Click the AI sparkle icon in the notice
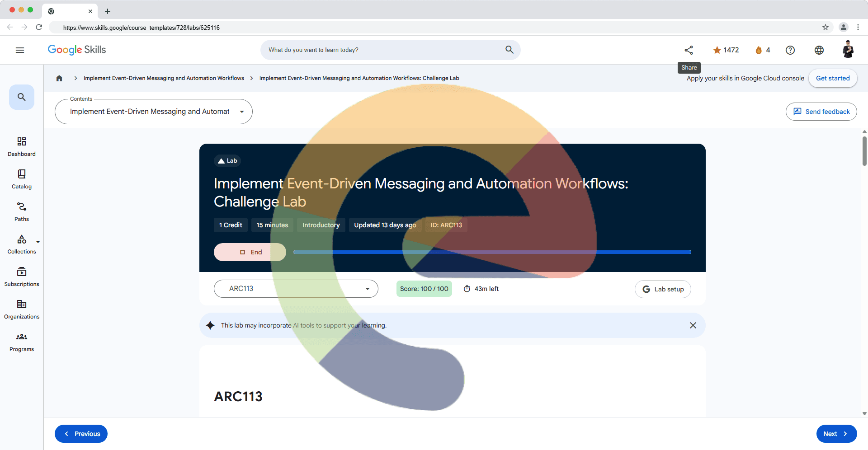This screenshot has height=450, width=868. [210, 325]
